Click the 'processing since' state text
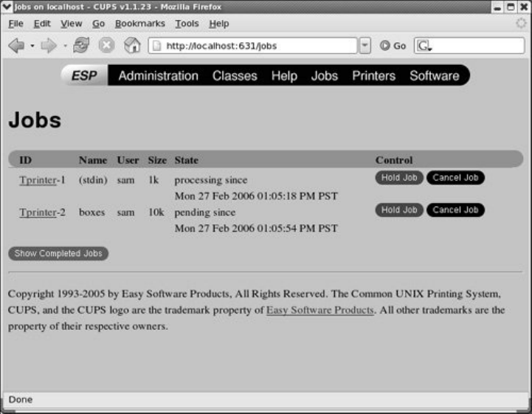532x414 pixels. pos(211,180)
